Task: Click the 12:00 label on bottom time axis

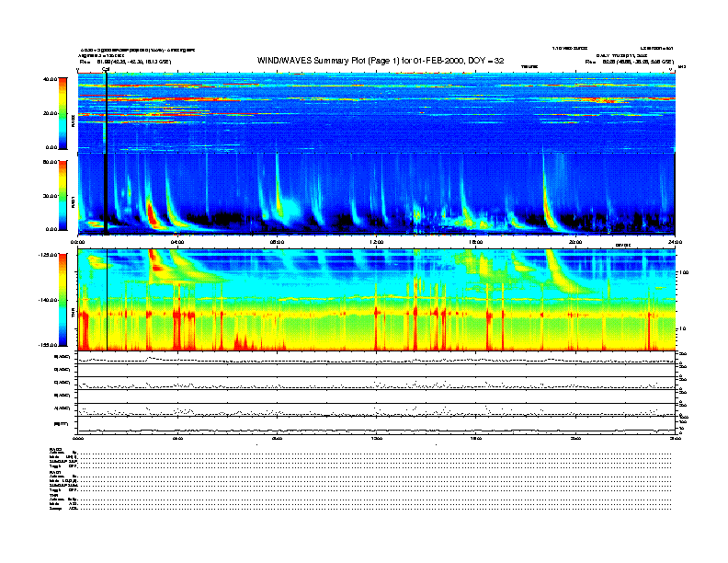Action: point(377,438)
